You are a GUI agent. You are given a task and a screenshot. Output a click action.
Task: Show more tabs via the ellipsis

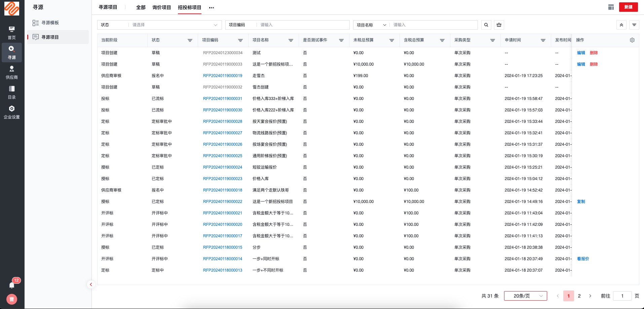(x=211, y=7)
